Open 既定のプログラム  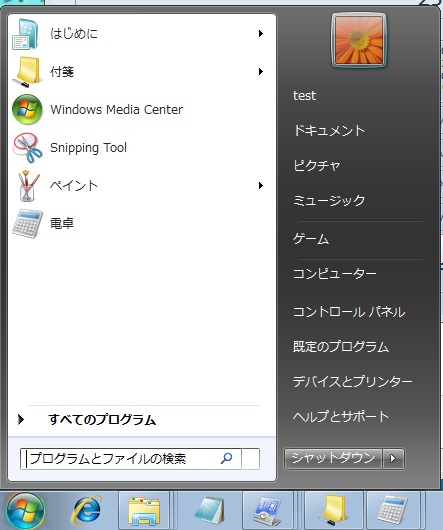click(341, 346)
